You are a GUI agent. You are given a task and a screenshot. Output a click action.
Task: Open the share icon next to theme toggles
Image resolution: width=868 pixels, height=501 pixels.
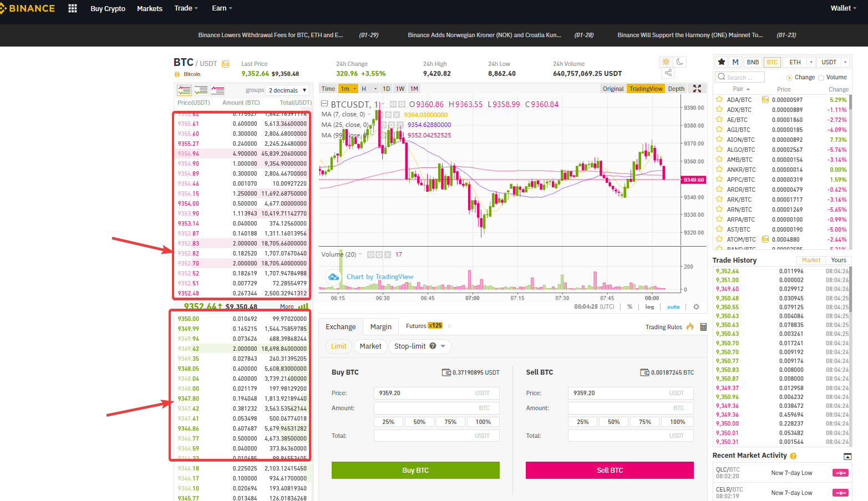coord(668,73)
